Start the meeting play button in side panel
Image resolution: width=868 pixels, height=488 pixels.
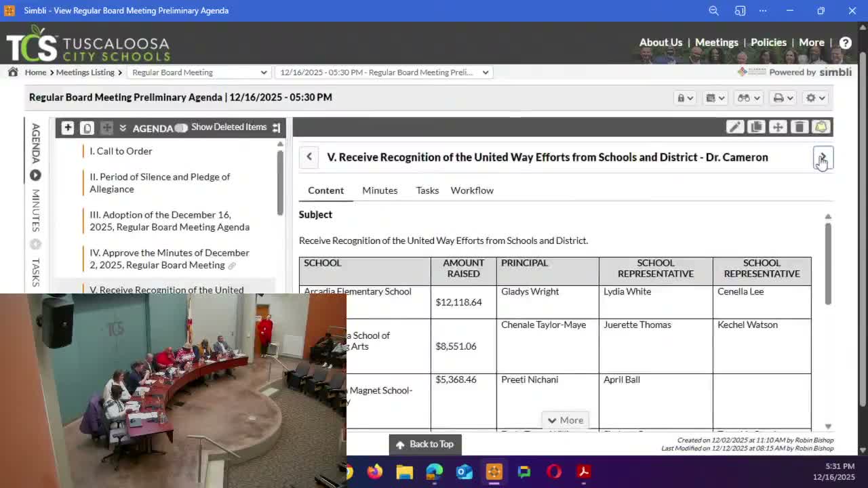35,176
